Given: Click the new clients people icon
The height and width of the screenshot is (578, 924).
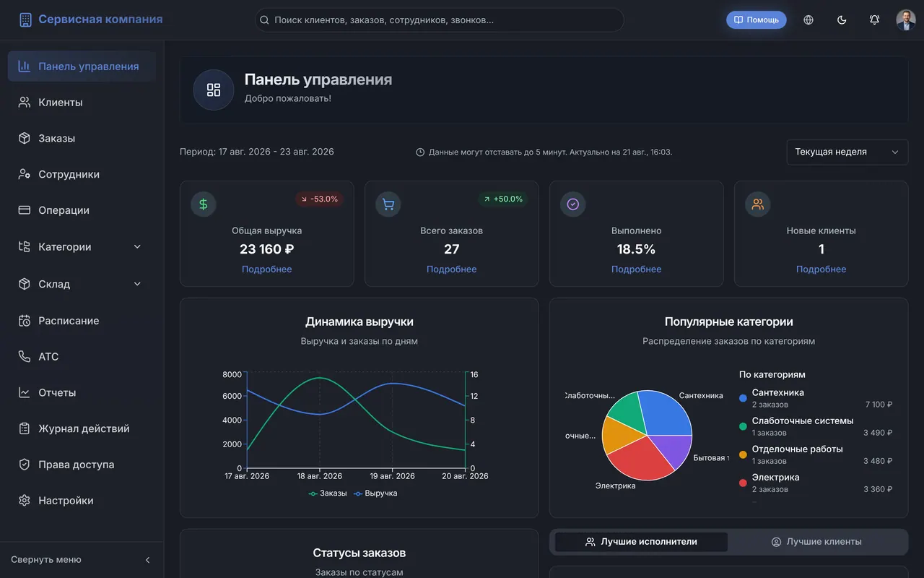Looking at the screenshot, I should tap(758, 204).
